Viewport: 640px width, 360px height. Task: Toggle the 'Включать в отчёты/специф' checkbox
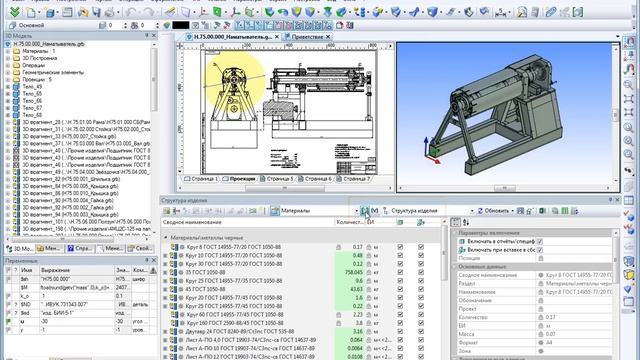coord(540,241)
